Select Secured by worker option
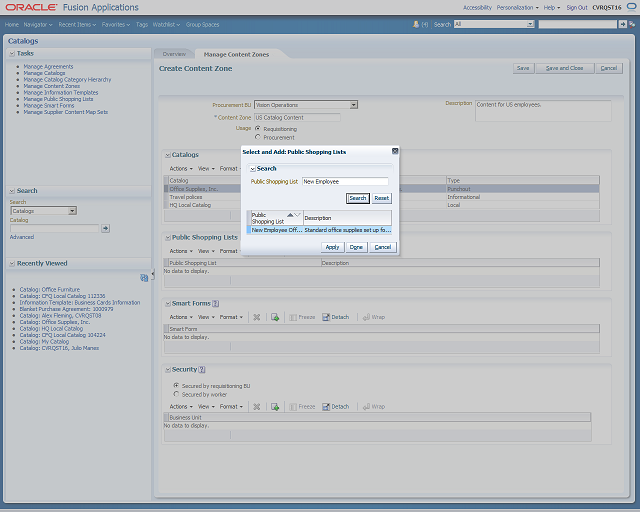Viewport: 640px width, 512px height. click(176, 394)
